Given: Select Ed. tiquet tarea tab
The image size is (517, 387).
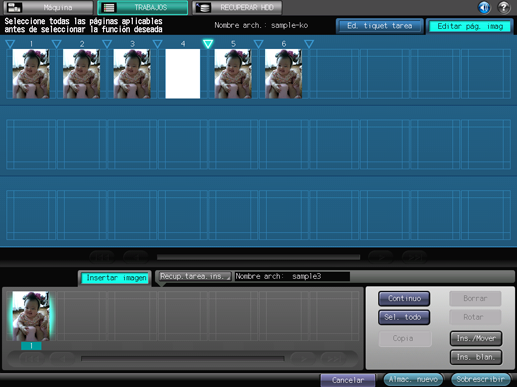Looking at the screenshot, I should (x=380, y=26).
